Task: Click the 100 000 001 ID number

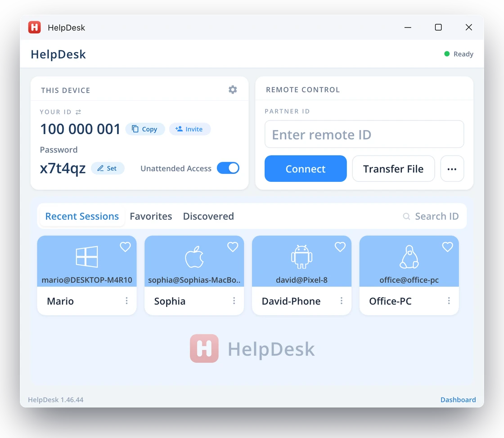Action: [80, 129]
